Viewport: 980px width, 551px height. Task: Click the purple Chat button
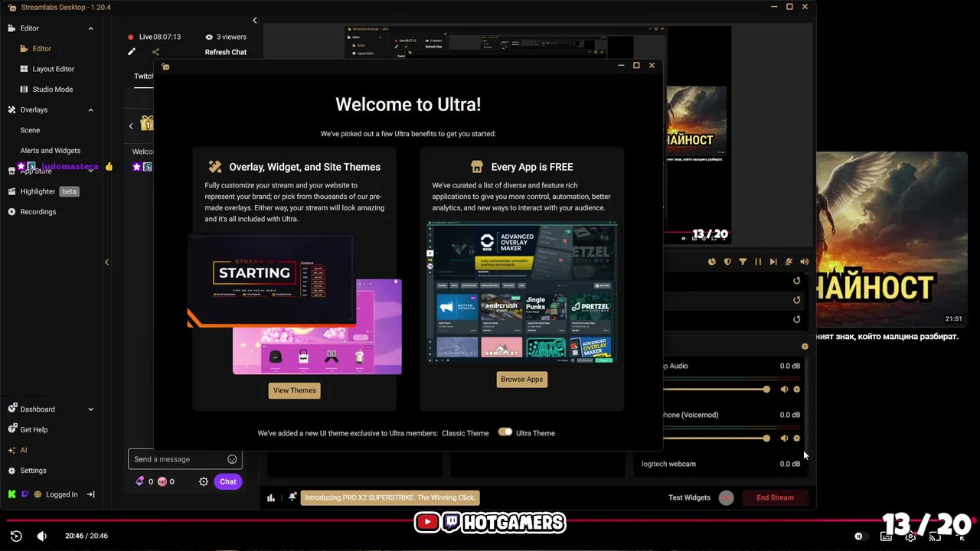228,481
